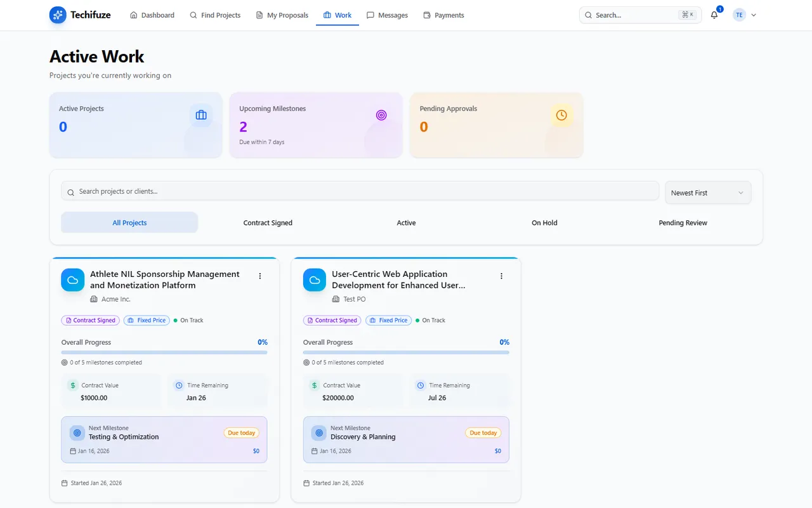Click the Acme Inc. client name
Viewport: 812px width, 508px height.
(x=116, y=299)
